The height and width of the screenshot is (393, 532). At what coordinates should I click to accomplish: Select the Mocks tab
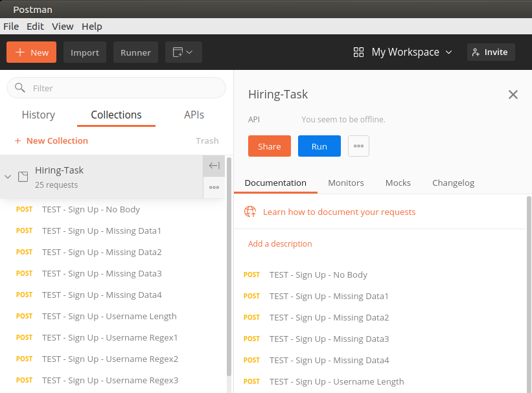pos(398,183)
